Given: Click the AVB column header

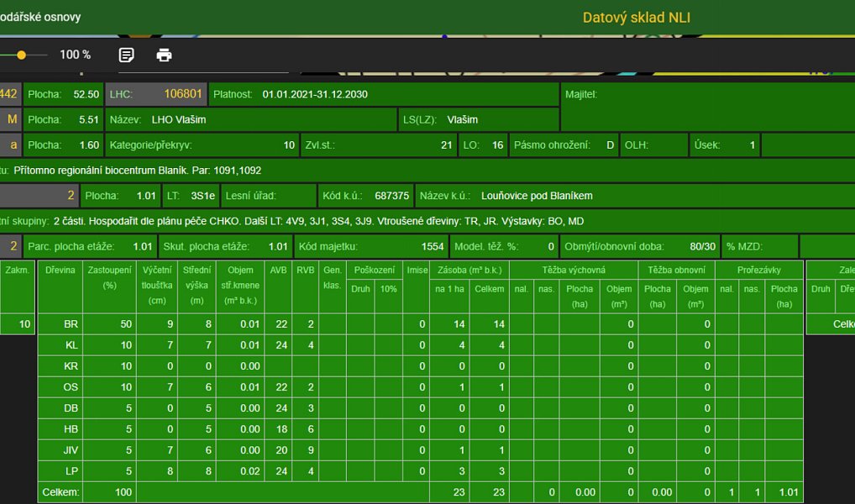Looking at the screenshot, I should pos(278,286).
